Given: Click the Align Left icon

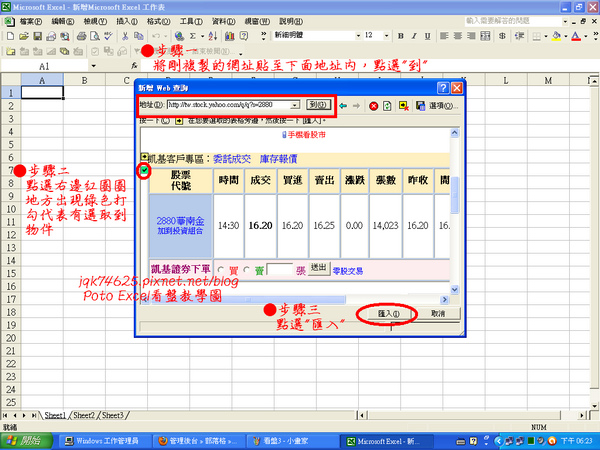Looking at the screenshot, I should pyautogui.click(x=444, y=36).
